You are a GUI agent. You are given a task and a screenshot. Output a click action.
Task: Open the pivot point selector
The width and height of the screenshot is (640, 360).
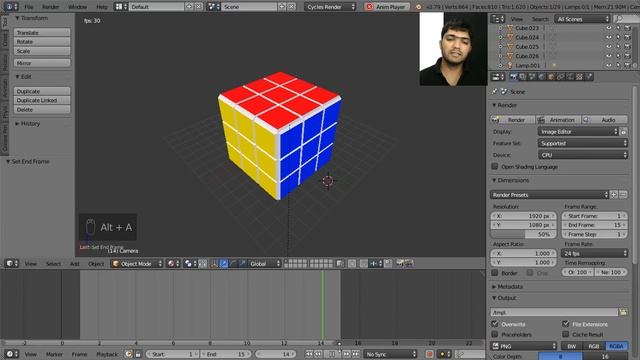tap(190, 264)
